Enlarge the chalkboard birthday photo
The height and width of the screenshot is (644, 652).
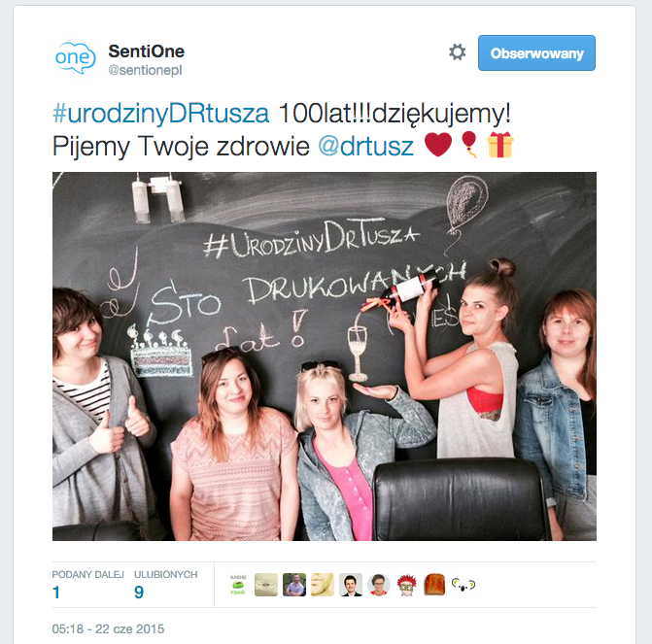325,356
